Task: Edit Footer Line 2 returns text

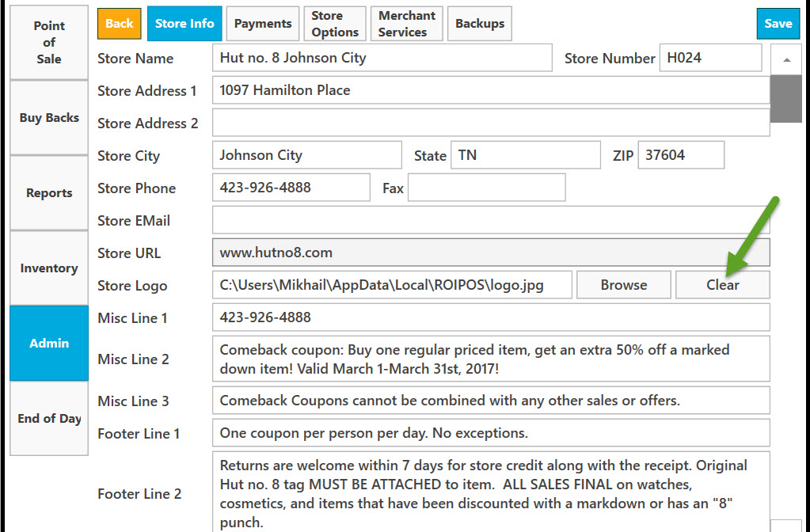Action: click(491, 492)
